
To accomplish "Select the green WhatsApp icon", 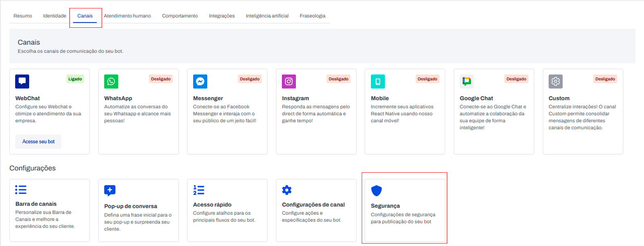I will click(111, 81).
